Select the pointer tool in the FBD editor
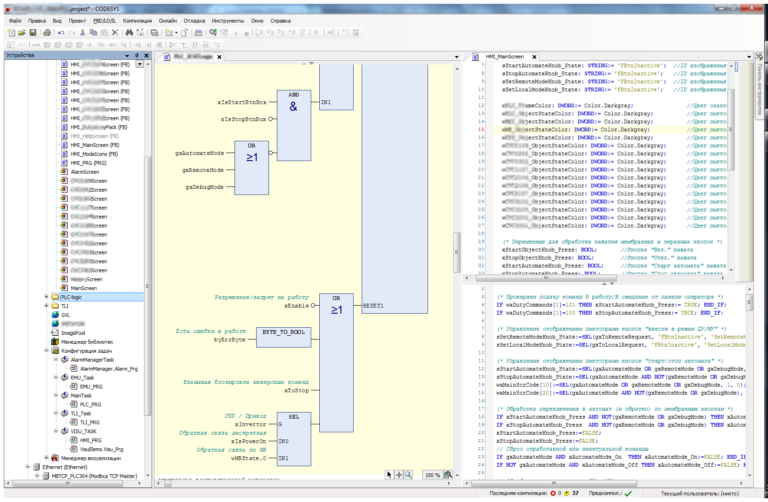This screenshot has width=768, height=502. (387, 475)
